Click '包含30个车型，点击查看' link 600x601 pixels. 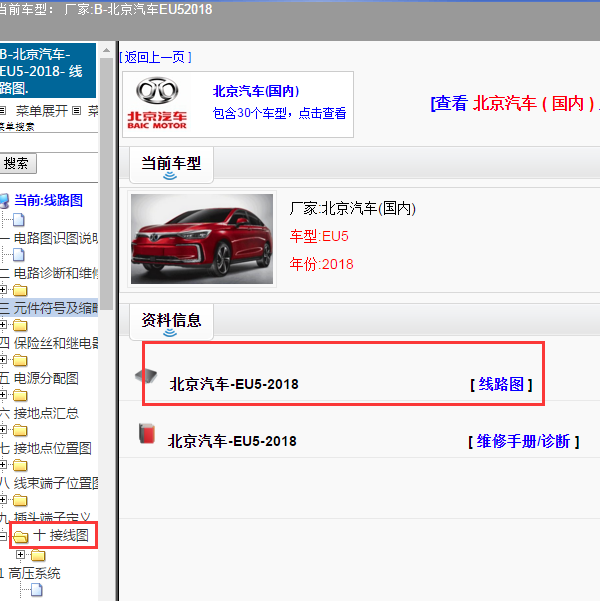pyautogui.click(x=279, y=113)
